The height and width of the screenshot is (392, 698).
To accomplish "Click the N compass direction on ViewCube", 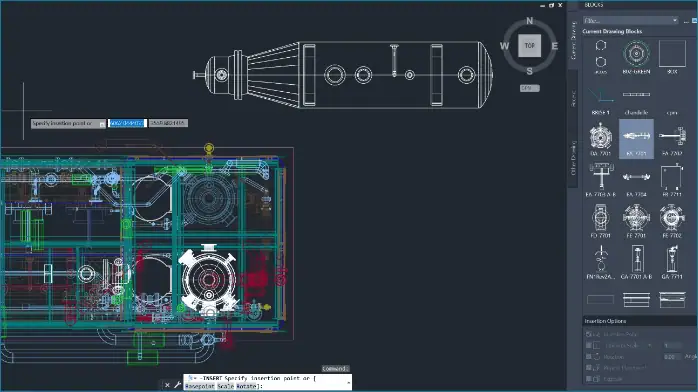I will 529,21.
